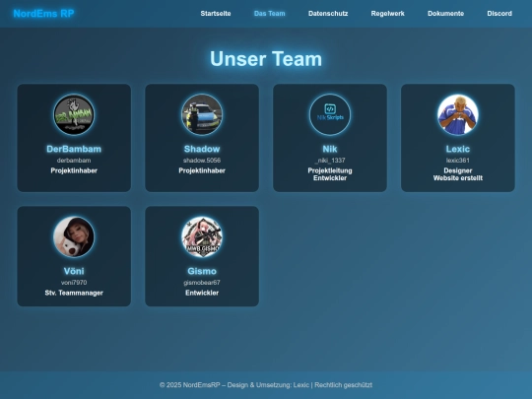Viewport: 532px width, 399px height.
Task: Open the Discord nav link
Action: (x=499, y=14)
